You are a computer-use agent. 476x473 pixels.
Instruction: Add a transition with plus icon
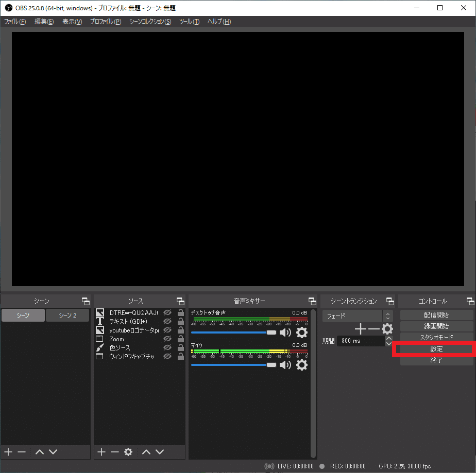click(360, 329)
